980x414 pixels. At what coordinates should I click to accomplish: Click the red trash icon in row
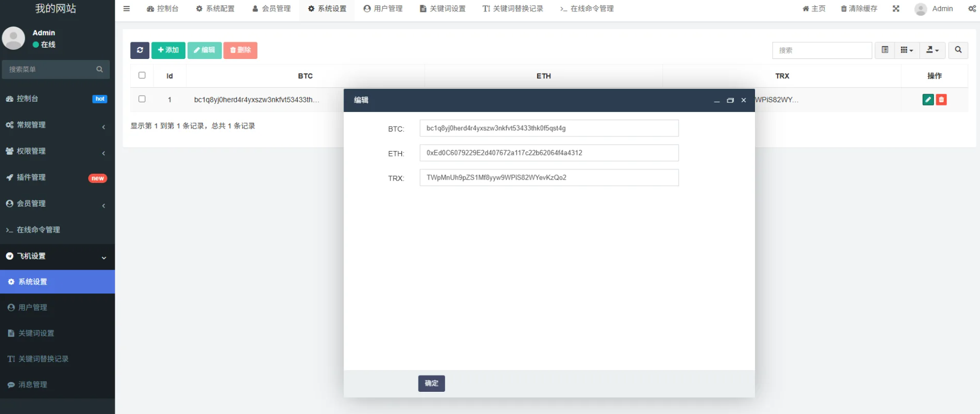942,100
